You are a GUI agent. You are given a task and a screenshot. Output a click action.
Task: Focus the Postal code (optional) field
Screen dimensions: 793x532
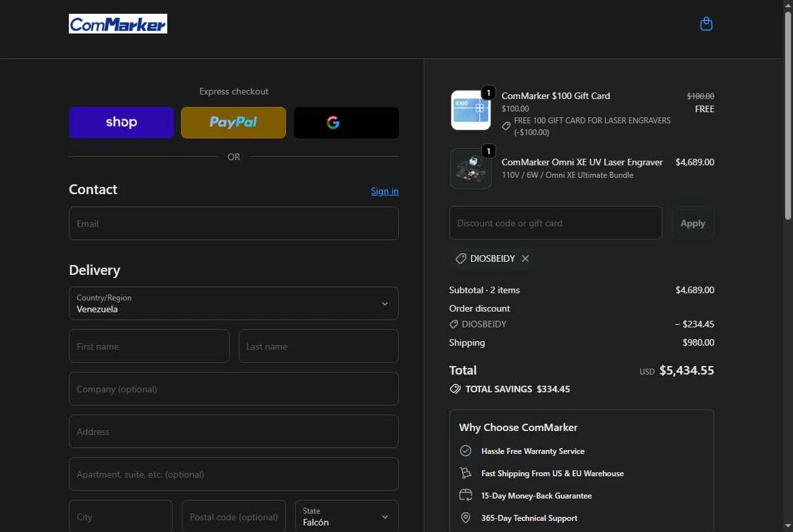click(234, 516)
